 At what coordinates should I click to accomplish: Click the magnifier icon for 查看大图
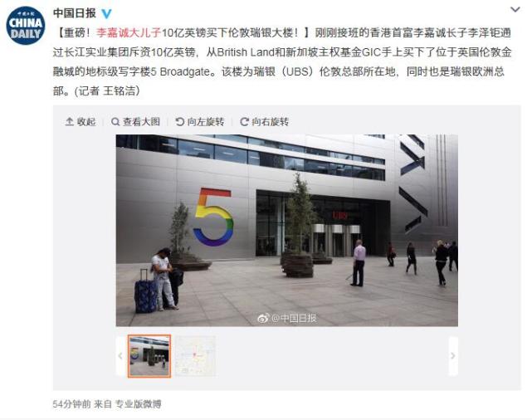coord(115,121)
